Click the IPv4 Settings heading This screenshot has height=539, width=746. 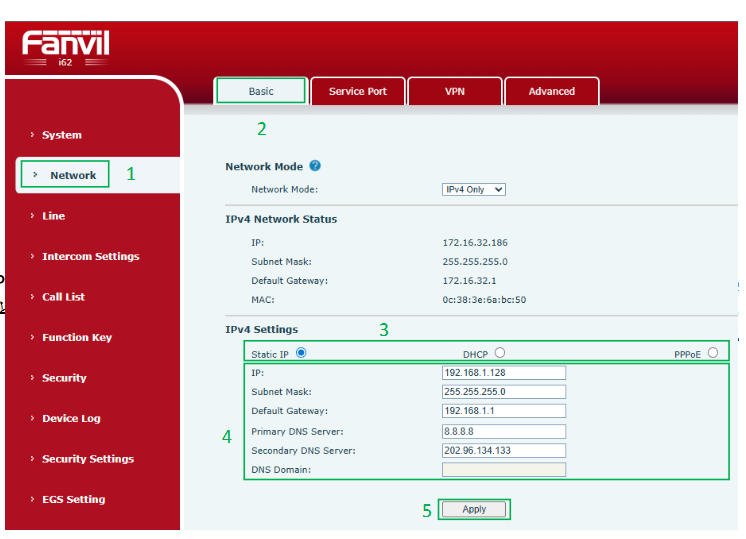(262, 329)
